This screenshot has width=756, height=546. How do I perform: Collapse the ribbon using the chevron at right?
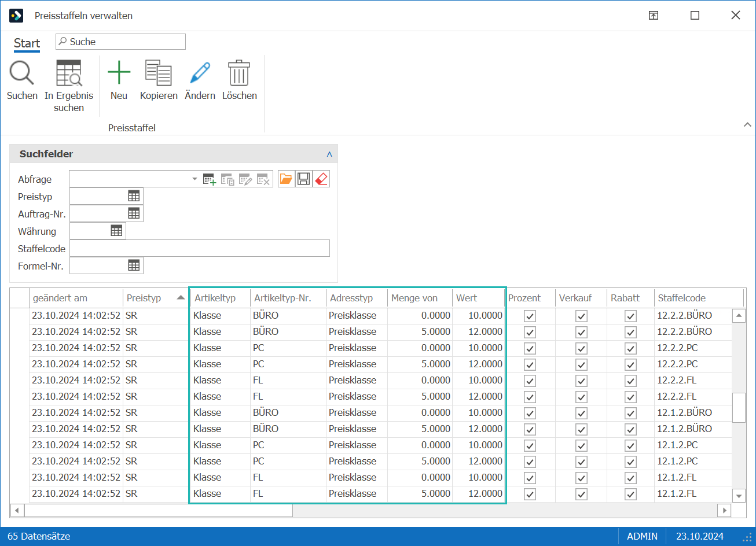click(747, 124)
